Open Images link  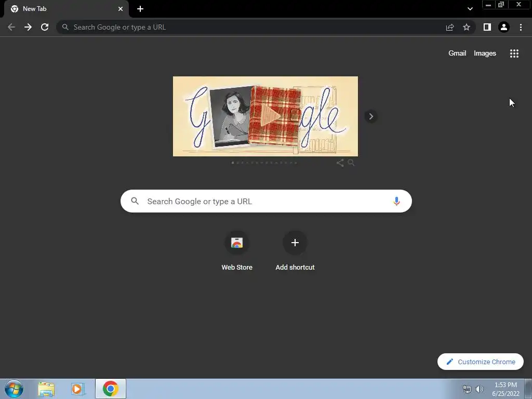tap(485, 54)
